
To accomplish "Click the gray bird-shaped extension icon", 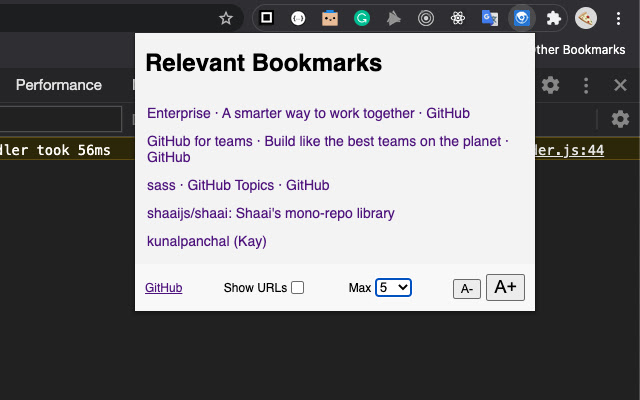I will [x=393, y=18].
